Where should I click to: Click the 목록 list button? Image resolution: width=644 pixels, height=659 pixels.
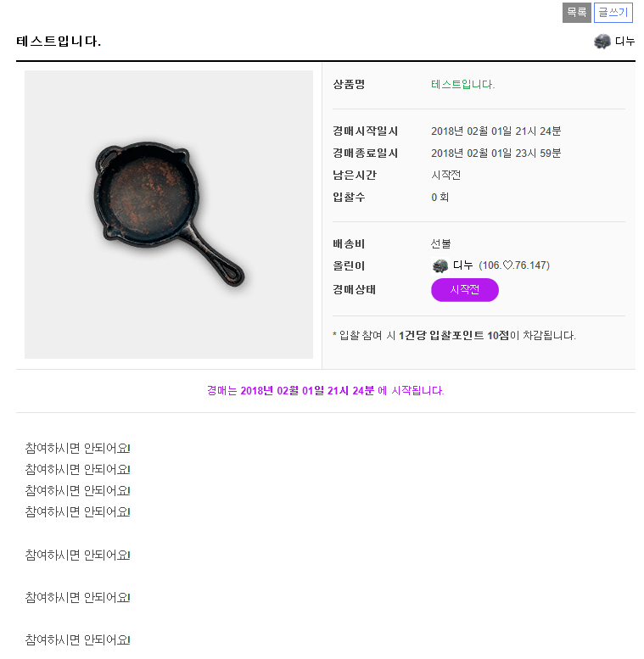[576, 13]
